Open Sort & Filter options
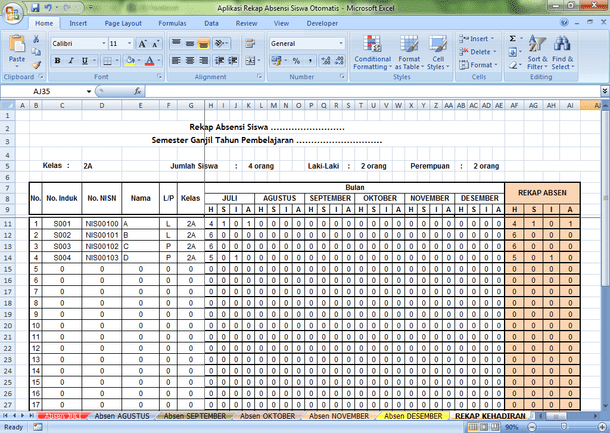The image size is (610, 433). (x=537, y=52)
